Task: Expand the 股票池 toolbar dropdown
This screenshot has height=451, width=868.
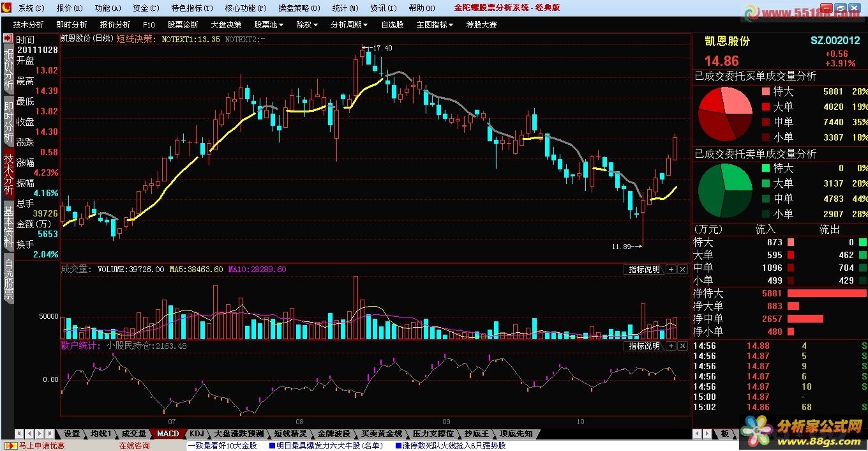Action: tap(269, 24)
